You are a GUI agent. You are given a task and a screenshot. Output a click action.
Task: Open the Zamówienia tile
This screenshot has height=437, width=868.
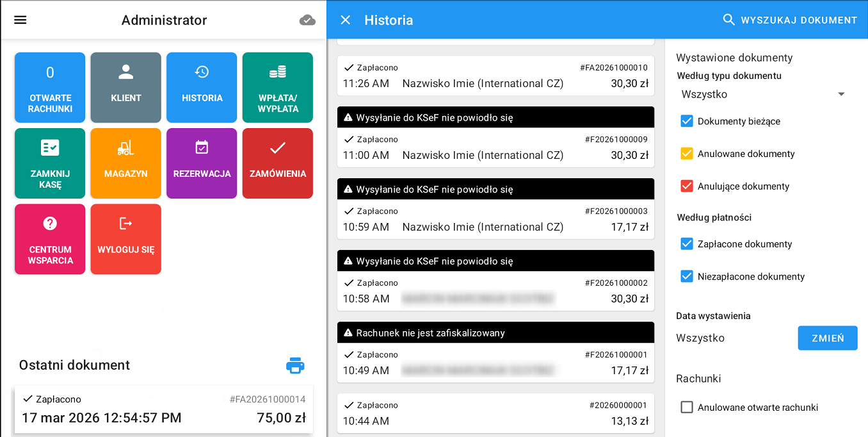pos(278,163)
